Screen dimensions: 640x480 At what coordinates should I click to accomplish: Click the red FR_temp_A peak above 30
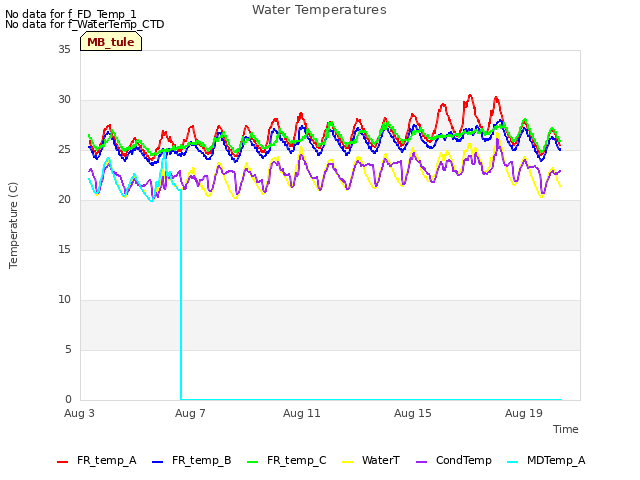point(470,96)
